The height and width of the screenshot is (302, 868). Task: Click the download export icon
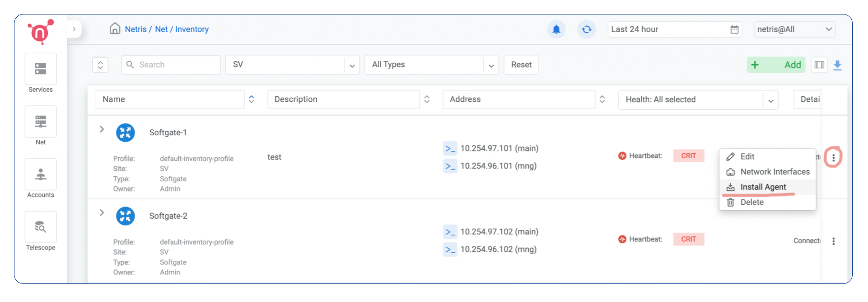(x=837, y=65)
